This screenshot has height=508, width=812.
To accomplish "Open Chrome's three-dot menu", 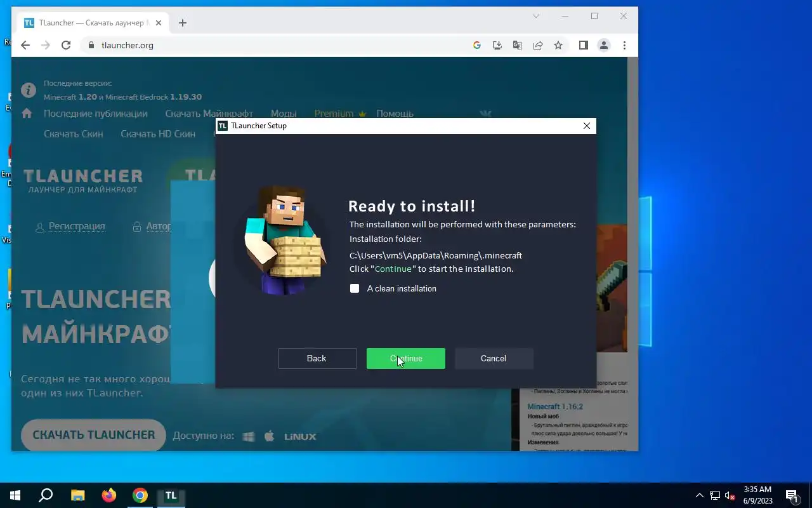I will (x=624, y=45).
